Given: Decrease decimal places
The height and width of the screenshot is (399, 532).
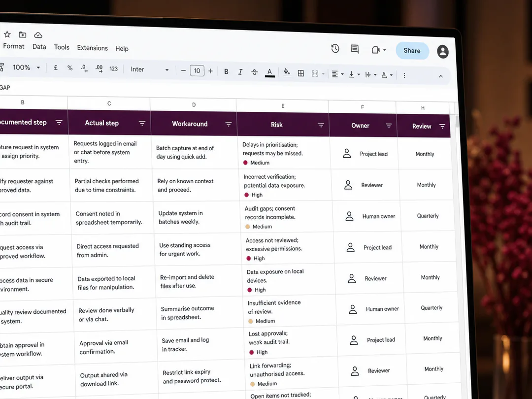Looking at the screenshot, I should pyautogui.click(x=85, y=68).
